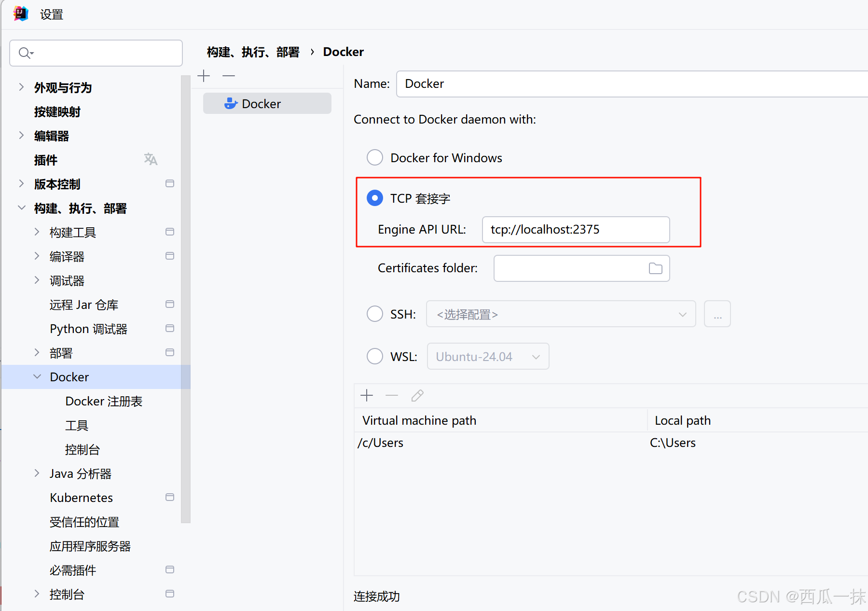This screenshot has width=868, height=611.
Task: Click the IntelliJ logo in title bar
Action: 21,14
